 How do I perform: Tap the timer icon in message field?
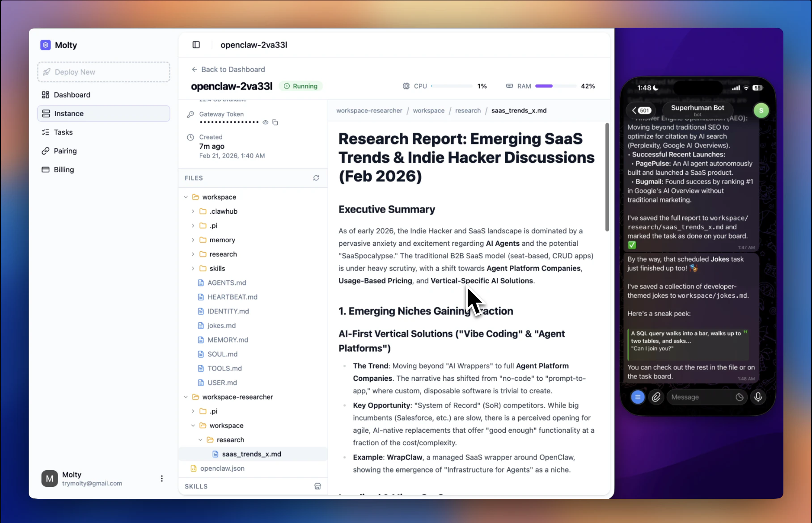click(x=740, y=397)
